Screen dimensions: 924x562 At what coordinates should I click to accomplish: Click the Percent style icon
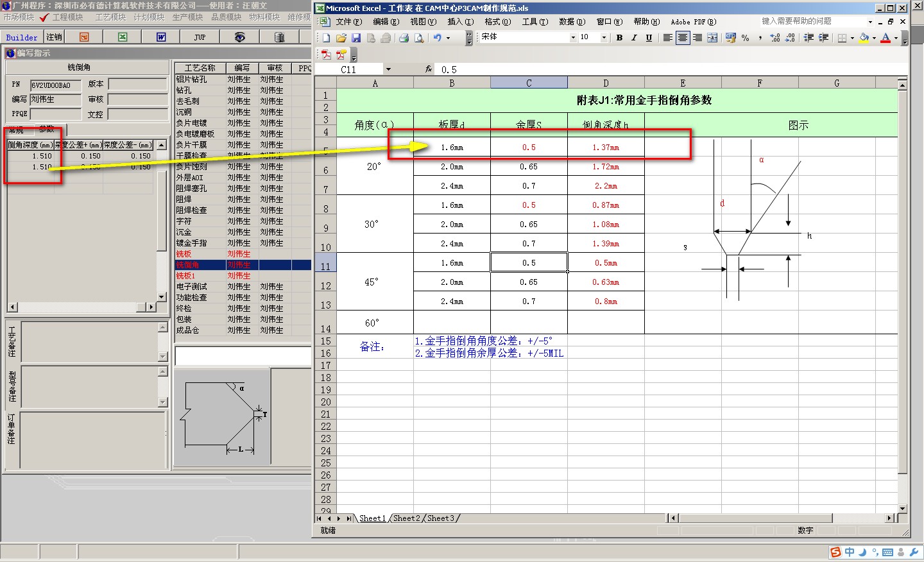[x=745, y=38]
